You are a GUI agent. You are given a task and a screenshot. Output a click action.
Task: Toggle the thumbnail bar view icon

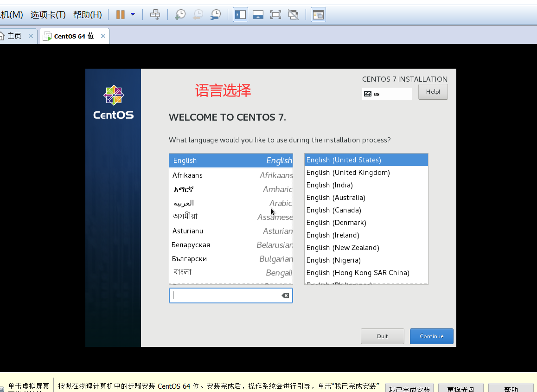click(258, 15)
